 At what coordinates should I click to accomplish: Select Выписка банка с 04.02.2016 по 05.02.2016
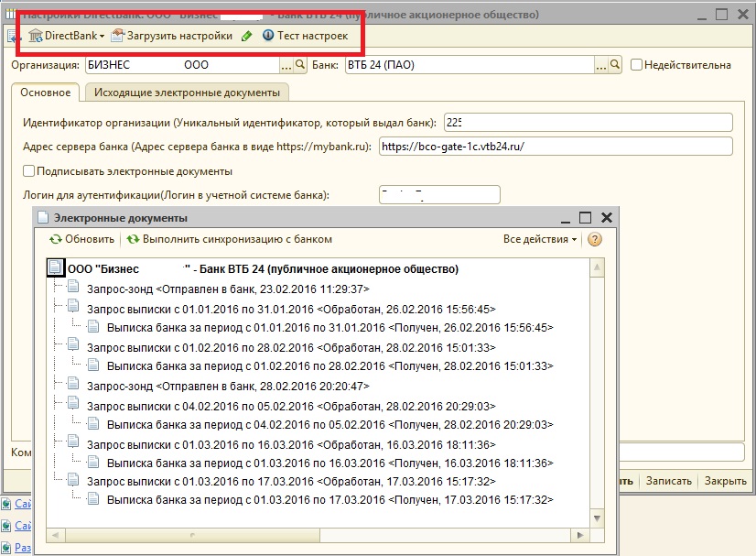pos(330,425)
